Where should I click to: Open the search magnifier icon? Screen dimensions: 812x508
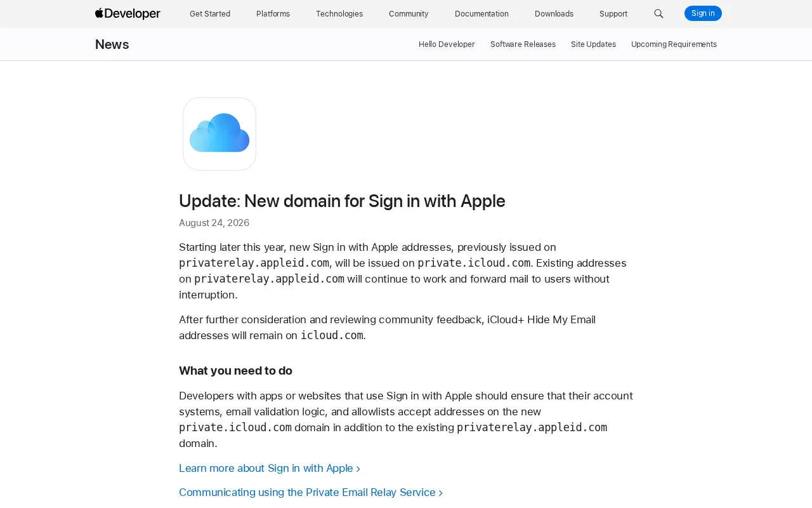pyautogui.click(x=658, y=13)
